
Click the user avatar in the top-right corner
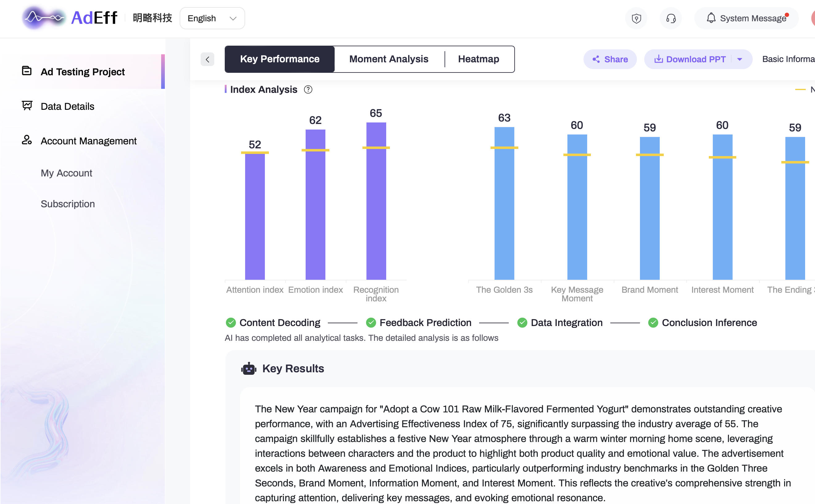click(x=813, y=18)
